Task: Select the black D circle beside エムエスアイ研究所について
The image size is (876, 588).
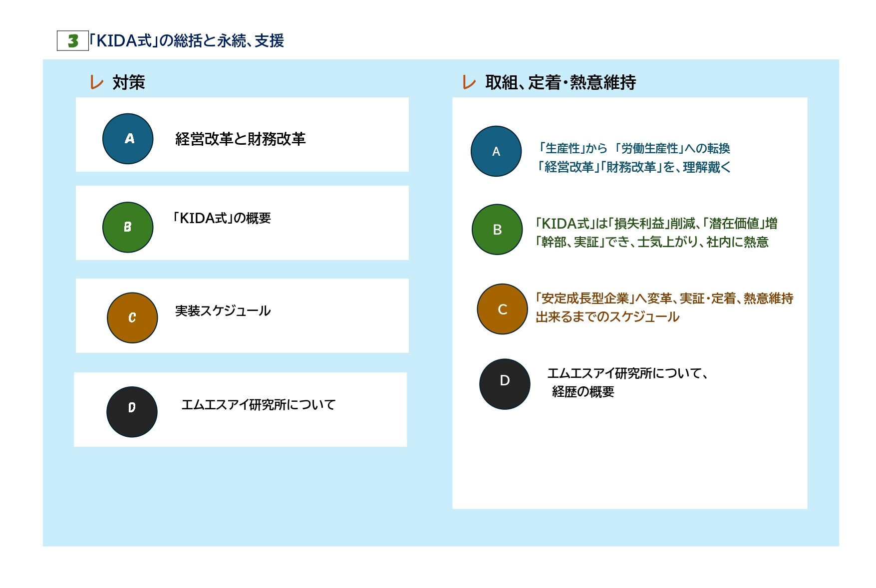Action: point(132,412)
